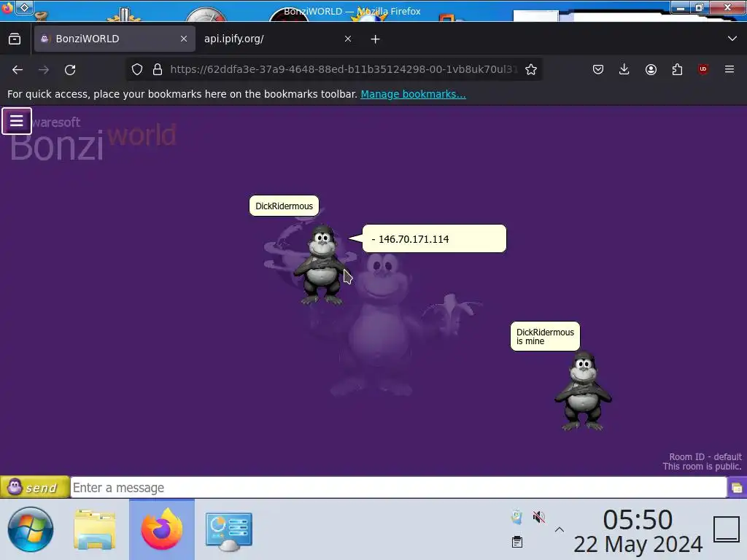Click the 146.70.171.114 speech bubble
747x560 pixels.
point(434,238)
